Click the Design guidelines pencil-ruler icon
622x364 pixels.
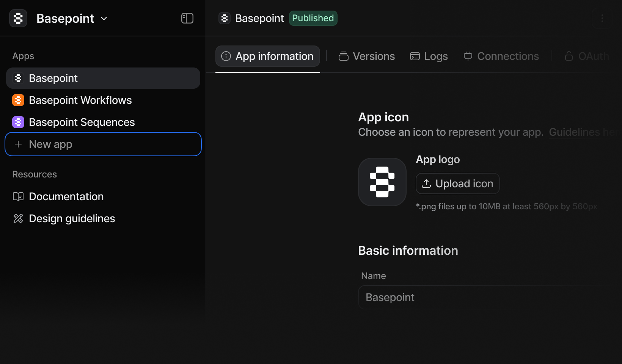tap(18, 218)
